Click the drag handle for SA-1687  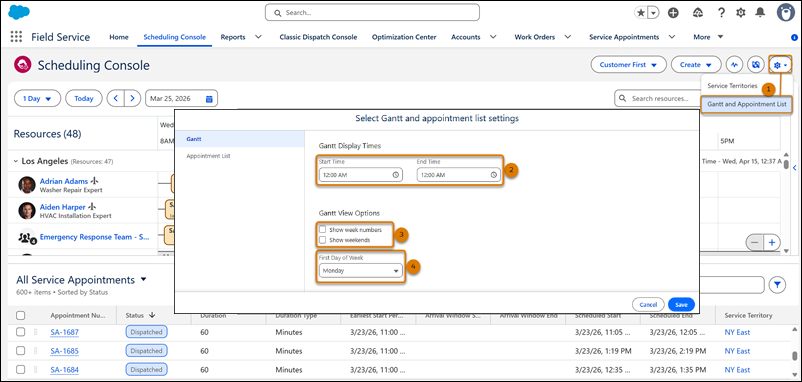click(x=36, y=332)
